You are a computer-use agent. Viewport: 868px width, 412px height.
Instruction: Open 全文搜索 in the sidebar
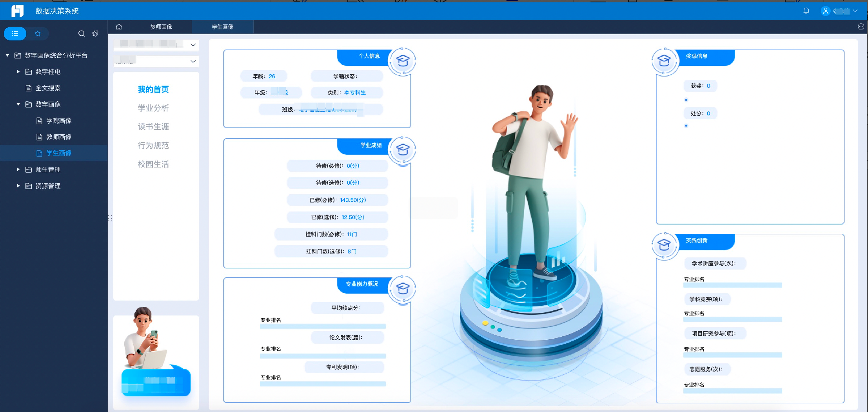[x=48, y=88]
